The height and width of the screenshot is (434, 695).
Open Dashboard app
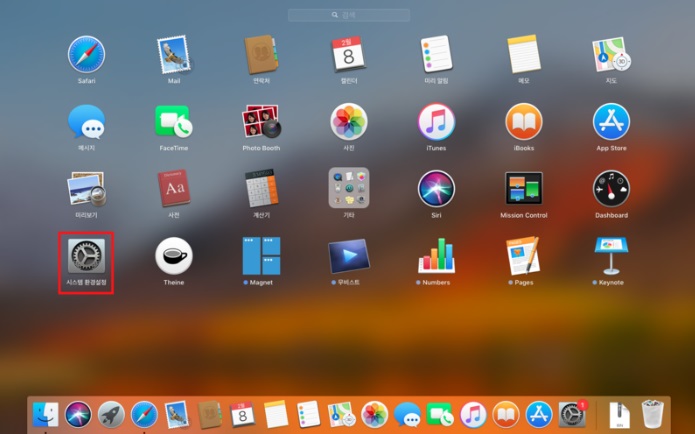tap(611, 188)
